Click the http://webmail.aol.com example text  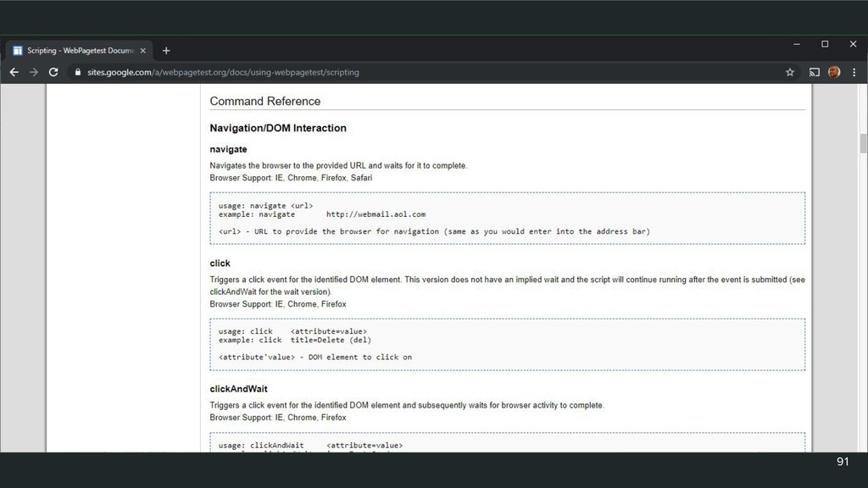pos(376,214)
